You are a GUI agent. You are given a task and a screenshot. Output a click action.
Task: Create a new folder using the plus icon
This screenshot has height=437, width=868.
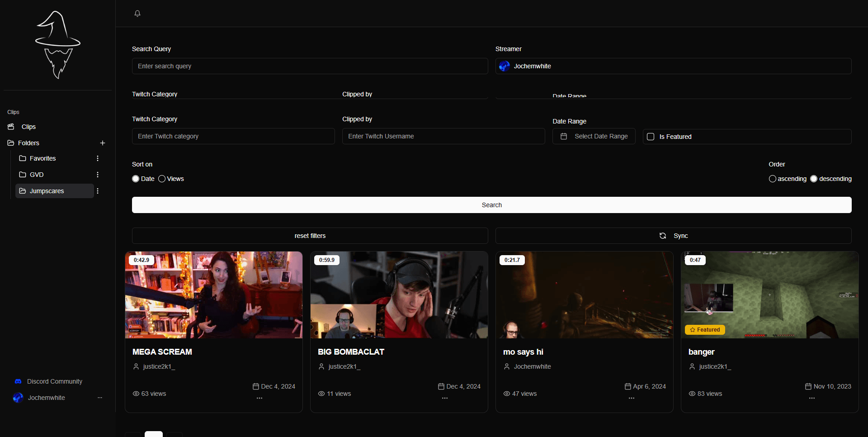pyautogui.click(x=103, y=143)
